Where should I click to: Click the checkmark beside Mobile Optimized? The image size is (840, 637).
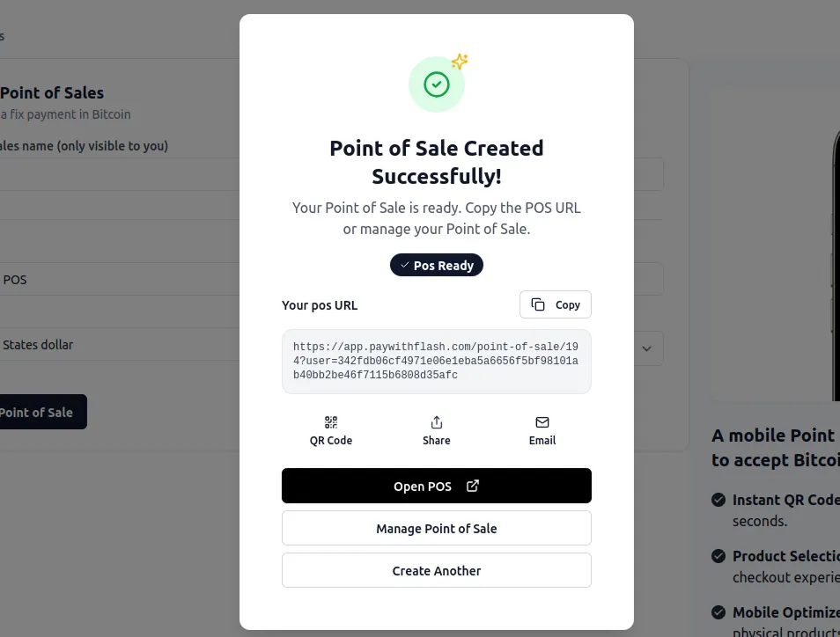718,612
